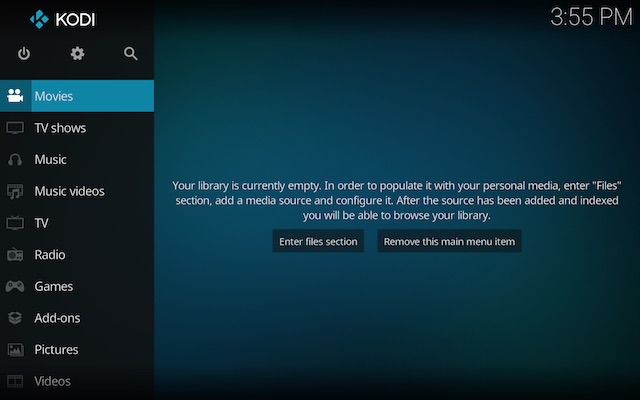This screenshot has width=640, height=400.
Task: Open the Add-ons menu entry
Action: 77,318
